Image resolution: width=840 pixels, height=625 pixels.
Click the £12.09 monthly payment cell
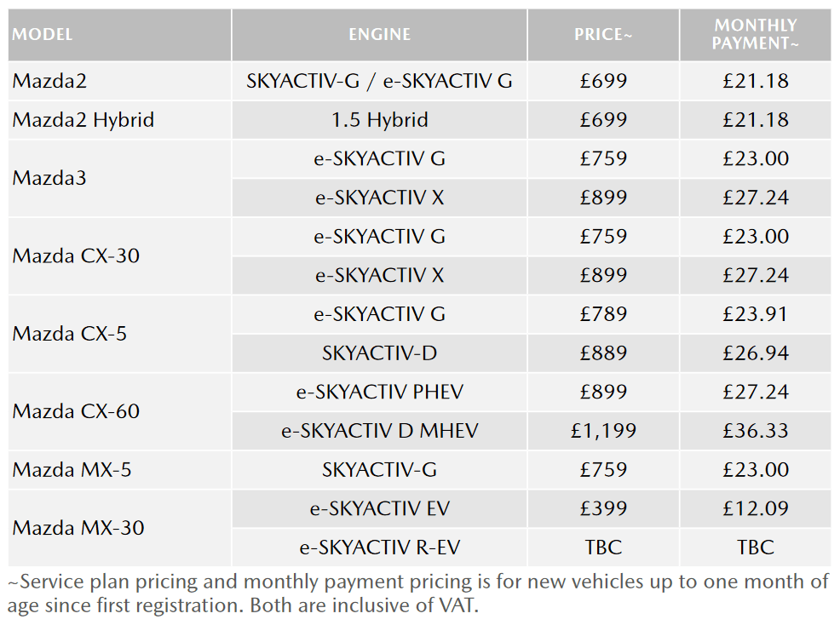click(x=756, y=509)
